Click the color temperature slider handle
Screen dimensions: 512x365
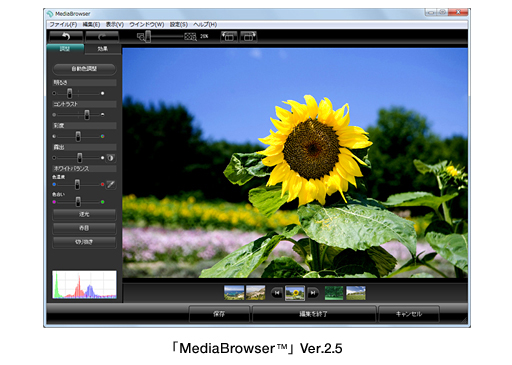77,184
